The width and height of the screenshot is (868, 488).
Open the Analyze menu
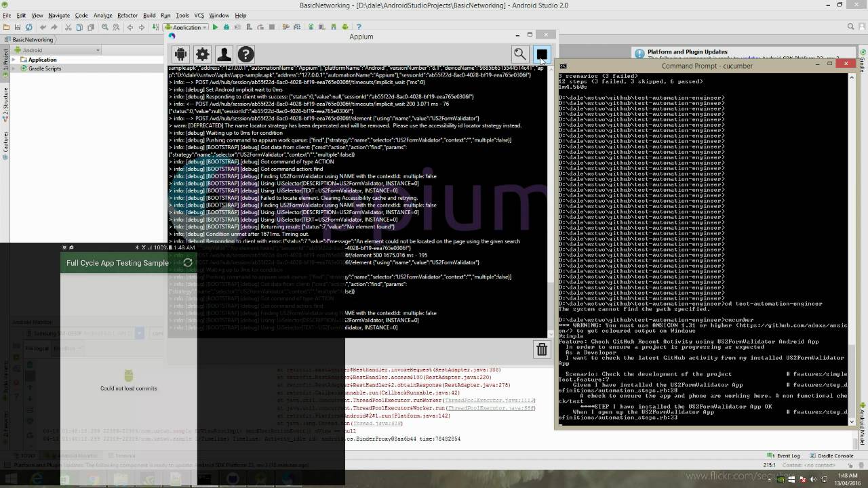103,15
